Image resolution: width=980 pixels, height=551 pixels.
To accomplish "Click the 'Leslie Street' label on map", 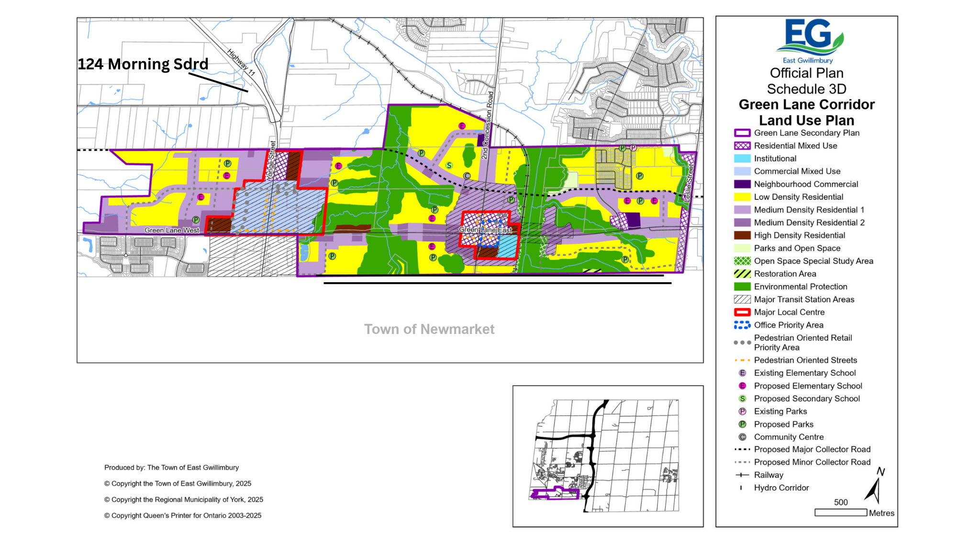I will pos(689,183).
